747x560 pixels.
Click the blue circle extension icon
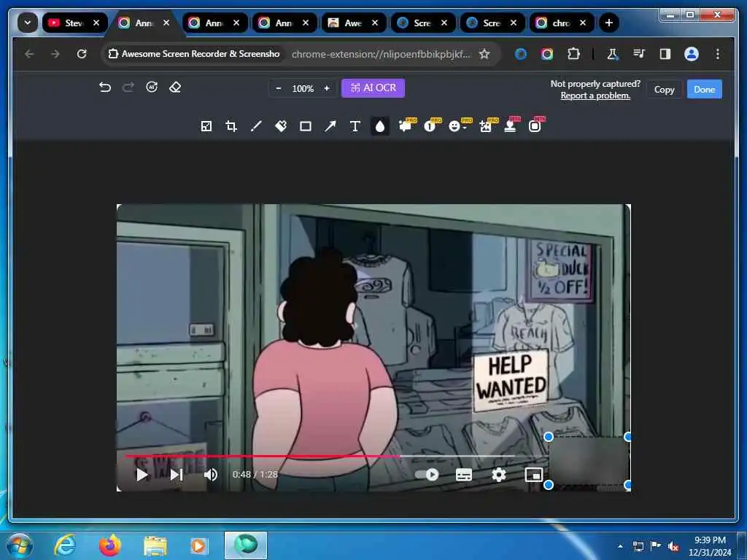521,54
